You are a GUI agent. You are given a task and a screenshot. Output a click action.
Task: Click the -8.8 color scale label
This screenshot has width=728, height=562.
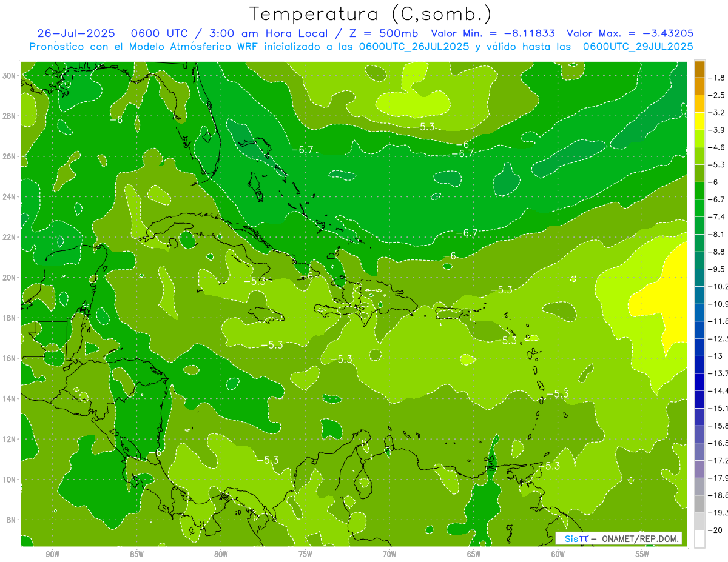click(x=718, y=252)
